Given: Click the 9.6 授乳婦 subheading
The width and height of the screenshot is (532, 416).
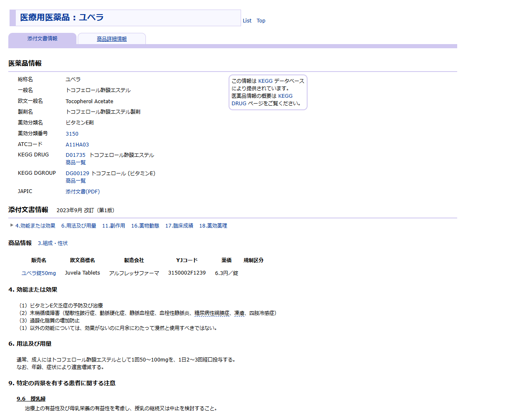Looking at the screenshot, I should (31, 399).
